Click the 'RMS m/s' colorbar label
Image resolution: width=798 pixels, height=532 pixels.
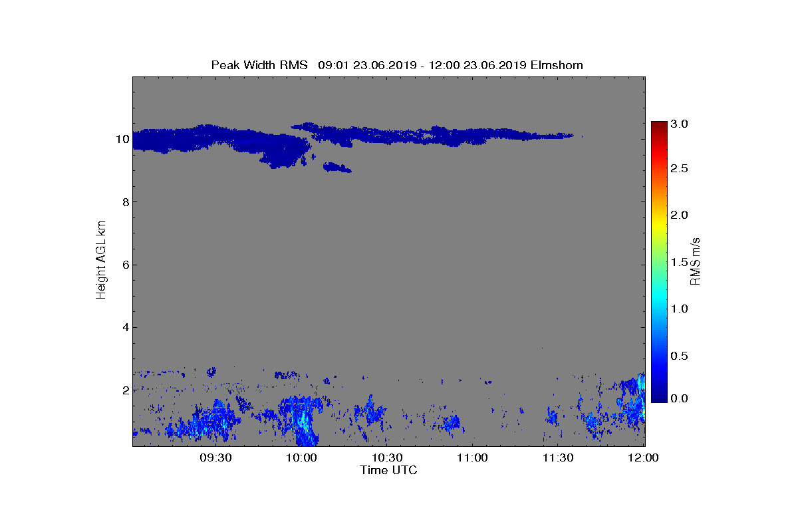(x=696, y=261)
